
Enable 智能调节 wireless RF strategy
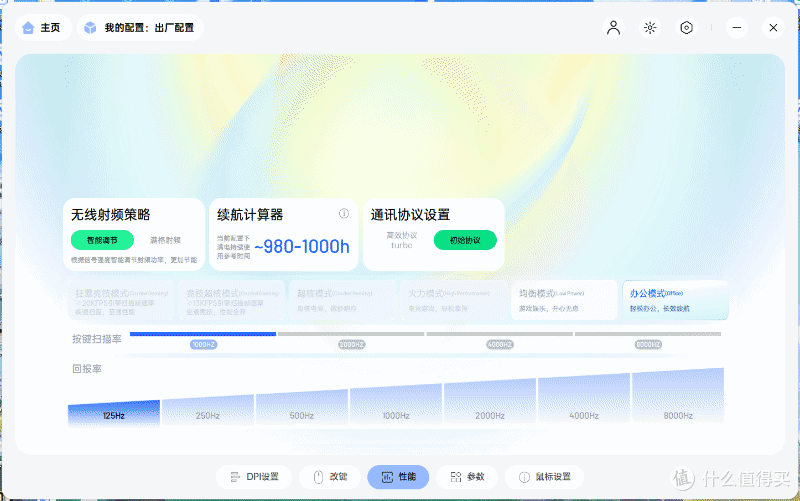coord(102,240)
